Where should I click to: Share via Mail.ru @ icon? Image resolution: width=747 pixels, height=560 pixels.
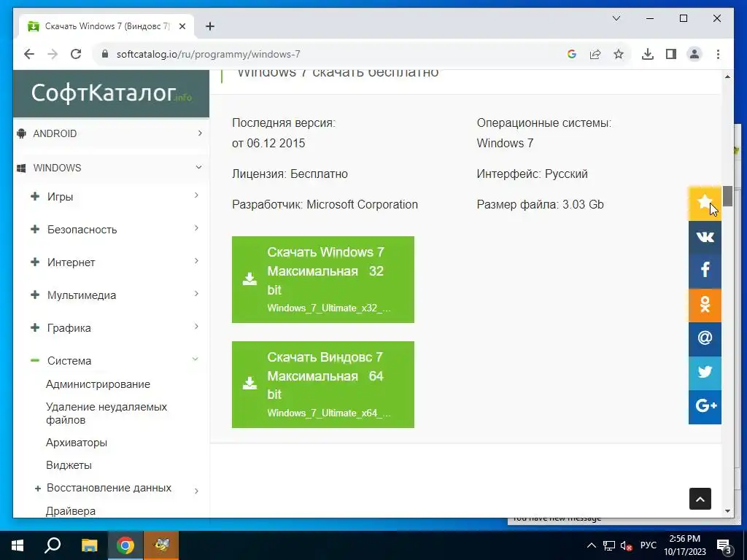pyautogui.click(x=705, y=338)
